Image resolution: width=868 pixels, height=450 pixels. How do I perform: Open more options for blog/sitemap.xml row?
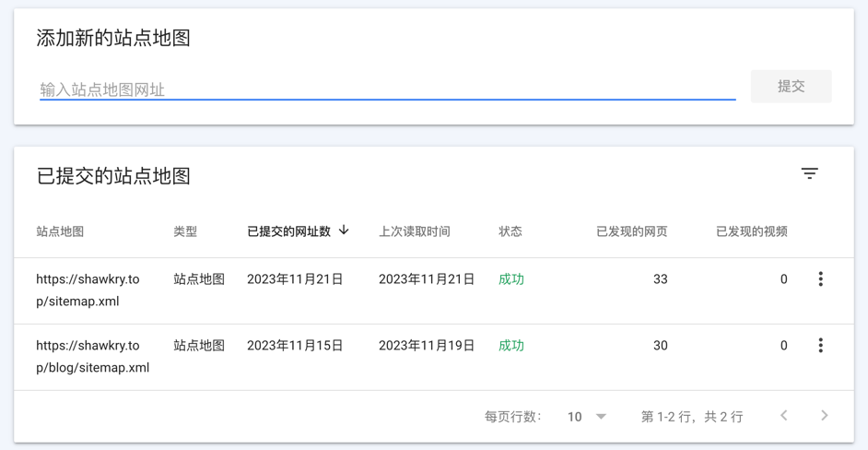pyautogui.click(x=820, y=346)
